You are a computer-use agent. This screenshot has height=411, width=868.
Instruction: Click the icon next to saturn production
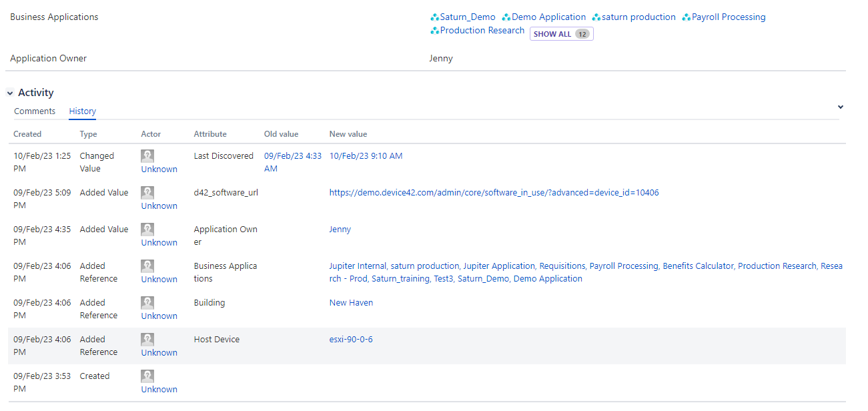[x=596, y=17]
